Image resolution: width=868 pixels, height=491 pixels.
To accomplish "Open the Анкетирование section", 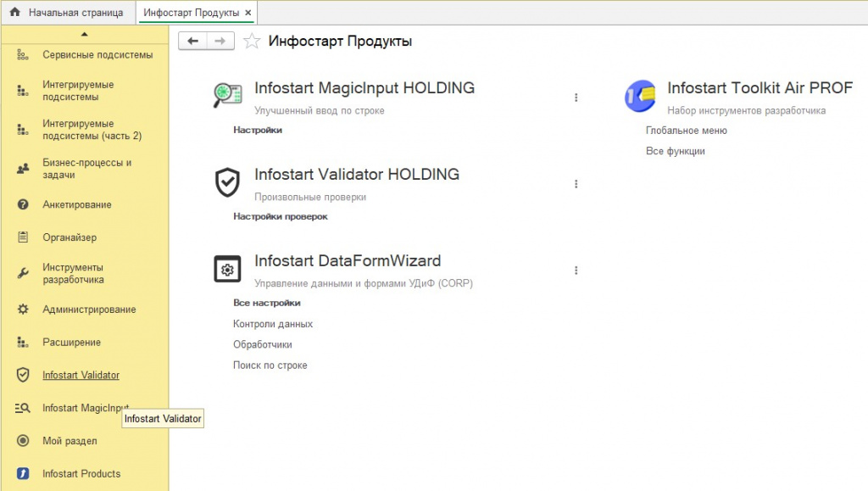I will click(x=77, y=204).
